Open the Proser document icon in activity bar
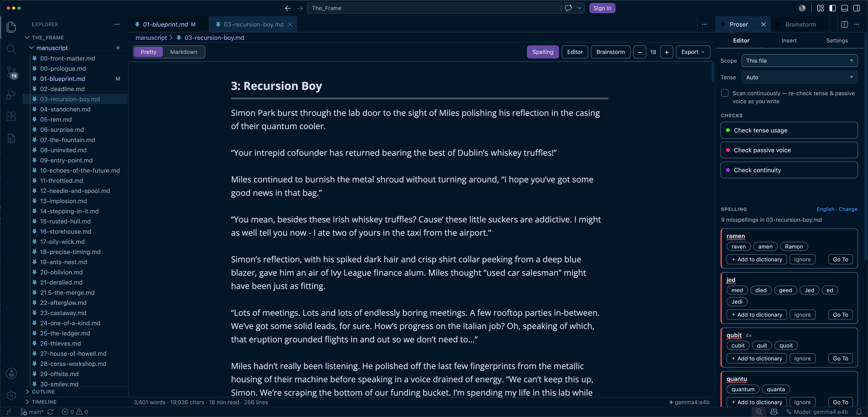 [11, 138]
